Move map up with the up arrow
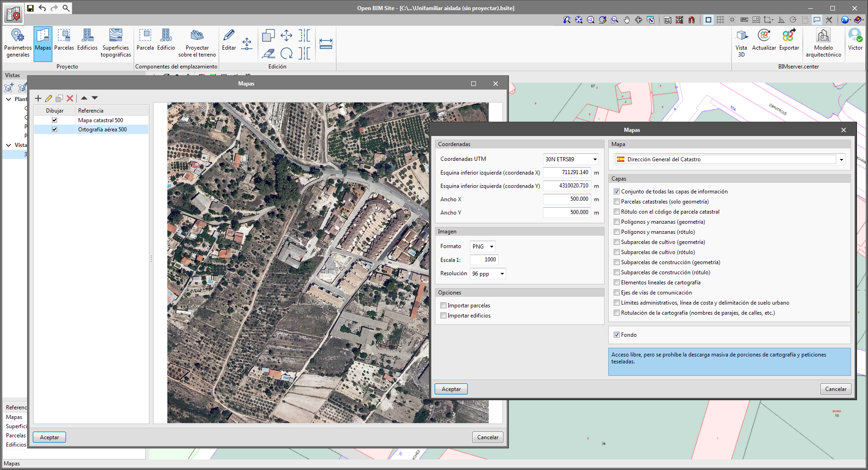Screen dimensions: 868x470 pyautogui.click(x=84, y=98)
